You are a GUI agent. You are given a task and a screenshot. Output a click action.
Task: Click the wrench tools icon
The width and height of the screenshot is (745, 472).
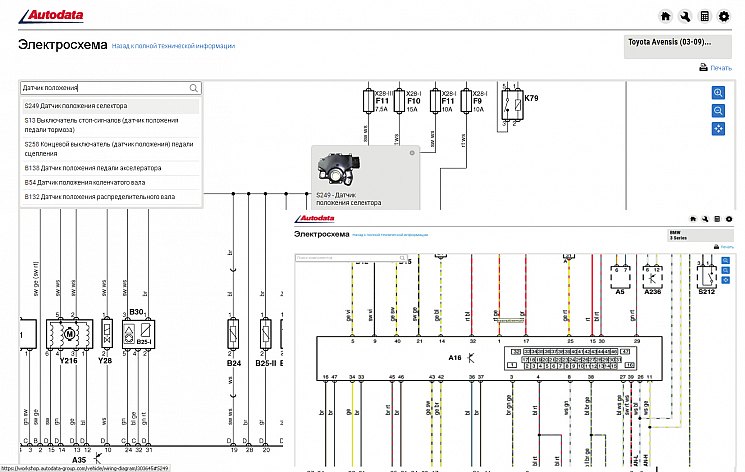coord(685,16)
